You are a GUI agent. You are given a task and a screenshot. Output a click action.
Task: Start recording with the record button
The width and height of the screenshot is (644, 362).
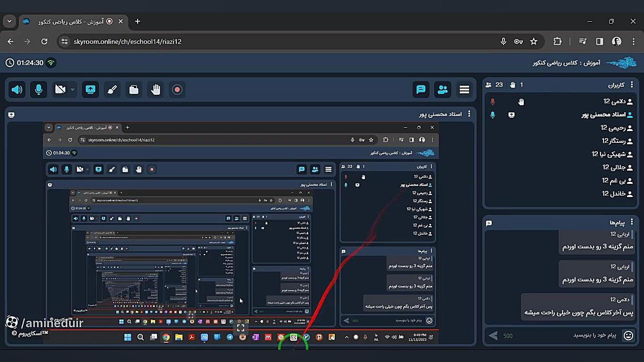[x=177, y=90]
